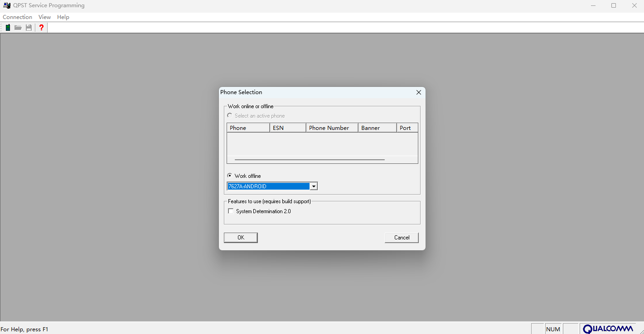The height and width of the screenshot is (334, 644).
Task: Click the 7627A-ANDROID combo box field
Action: coord(268,186)
